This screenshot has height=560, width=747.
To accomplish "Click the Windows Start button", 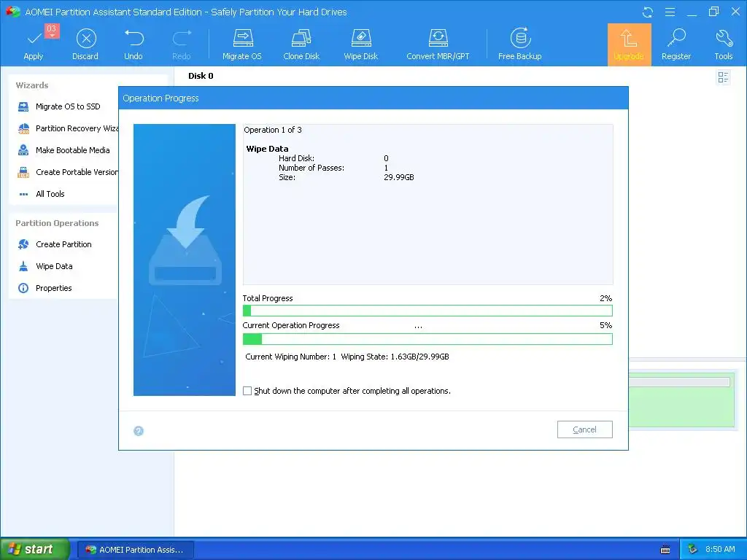I will point(34,549).
